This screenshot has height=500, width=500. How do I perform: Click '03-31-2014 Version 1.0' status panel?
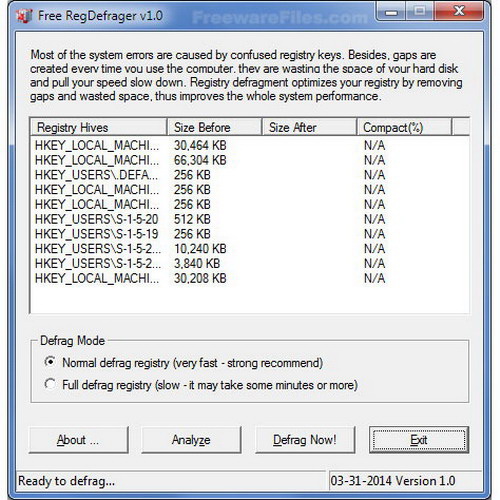coord(405,481)
